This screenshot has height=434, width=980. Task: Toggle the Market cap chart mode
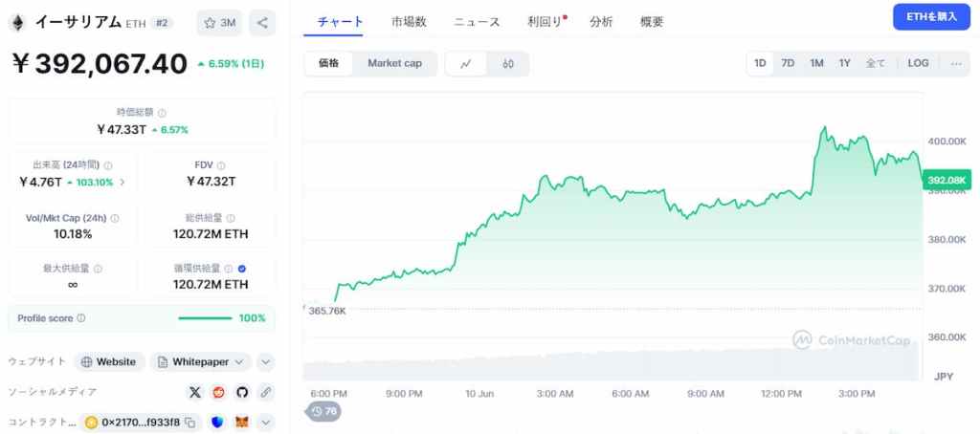394,64
